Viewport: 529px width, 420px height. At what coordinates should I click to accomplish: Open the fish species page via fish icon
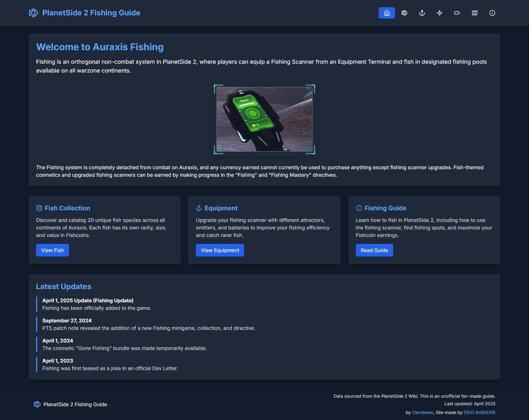pyautogui.click(x=404, y=13)
